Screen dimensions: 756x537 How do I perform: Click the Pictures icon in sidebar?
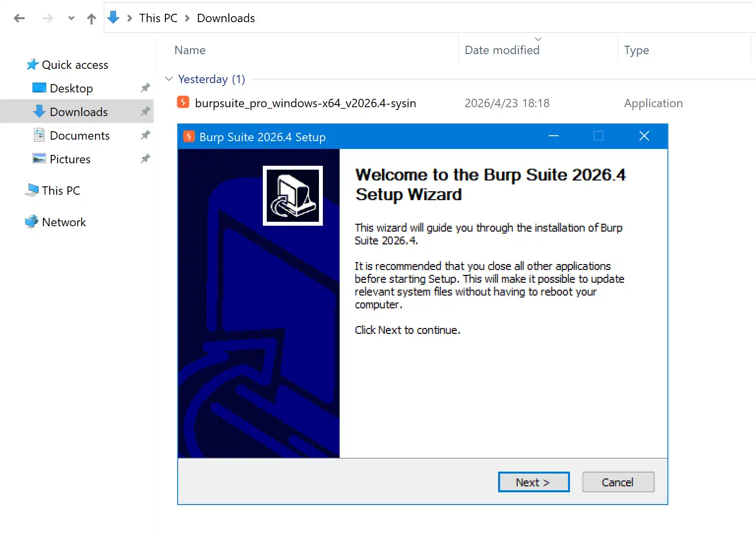pyautogui.click(x=39, y=158)
